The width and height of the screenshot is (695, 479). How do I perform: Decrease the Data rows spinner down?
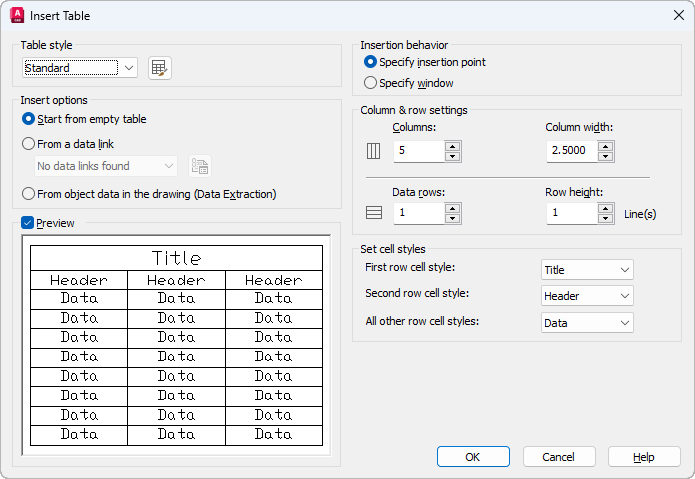453,218
